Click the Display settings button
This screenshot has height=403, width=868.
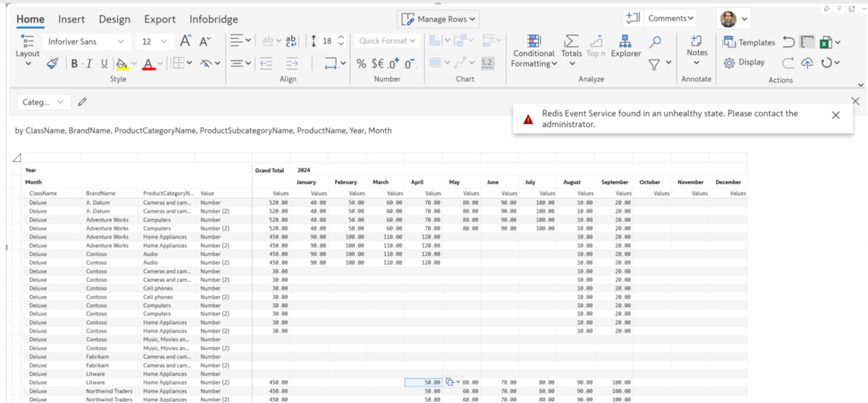click(x=744, y=62)
